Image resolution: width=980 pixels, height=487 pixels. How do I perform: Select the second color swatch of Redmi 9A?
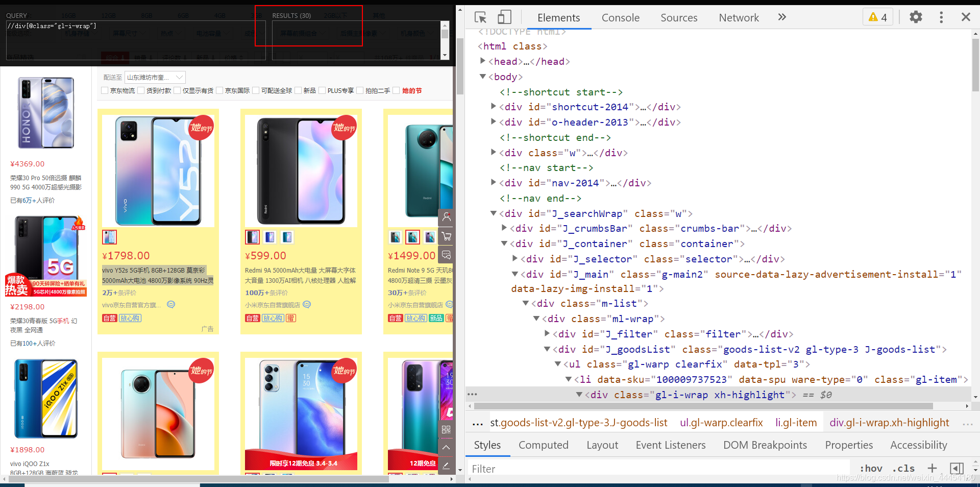click(x=270, y=237)
